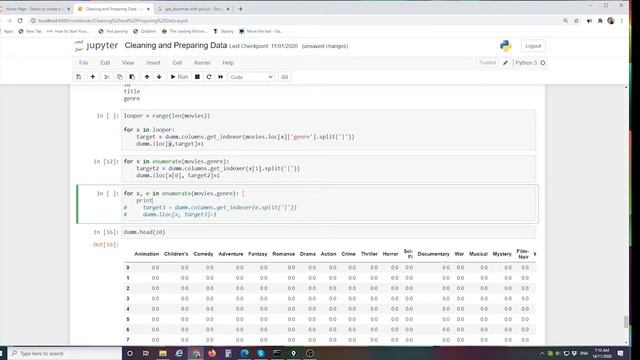Click the Python 3 kernel status circle
This screenshot has width=640, height=360.
[543, 63]
